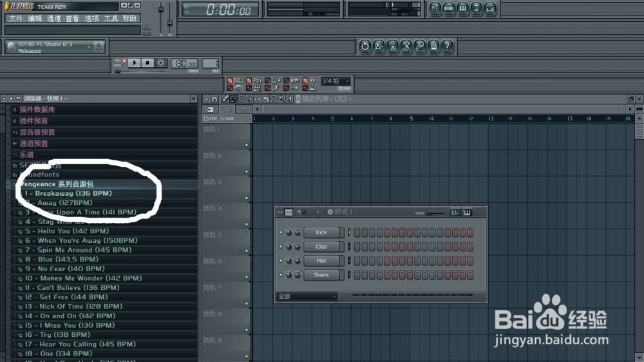
Task: Open the step sequencer toolbar icon
Action: point(449,8)
